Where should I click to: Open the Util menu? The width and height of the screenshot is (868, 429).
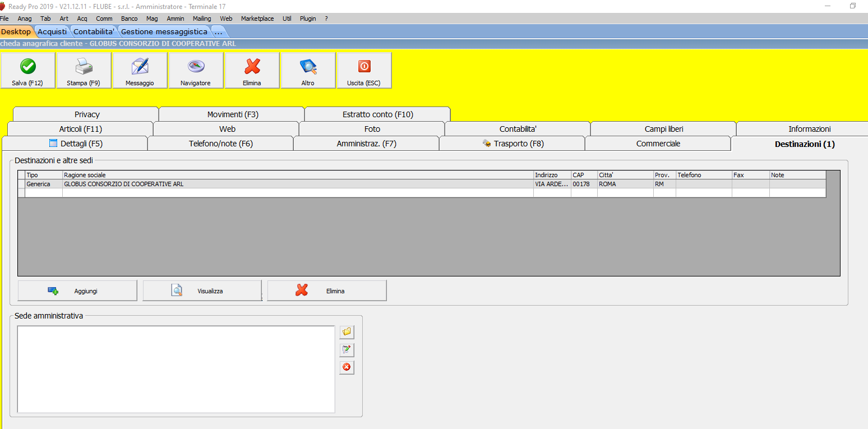[x=287, y=19]
